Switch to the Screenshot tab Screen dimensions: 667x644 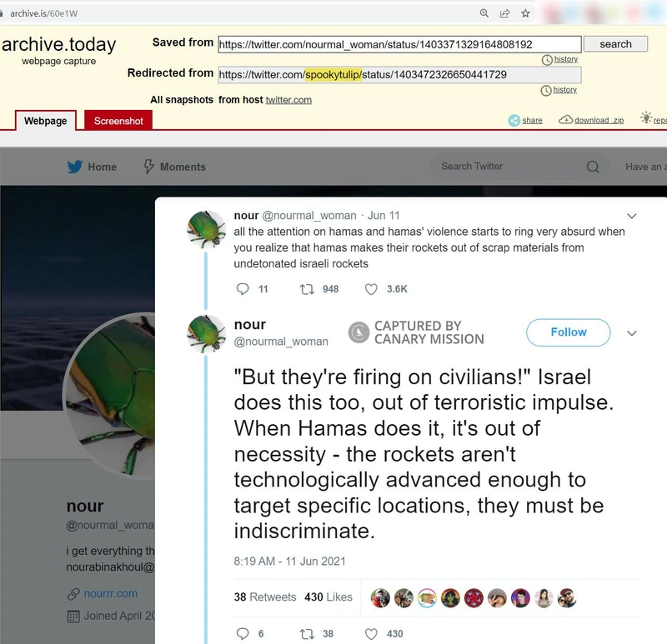coord(118,121)
